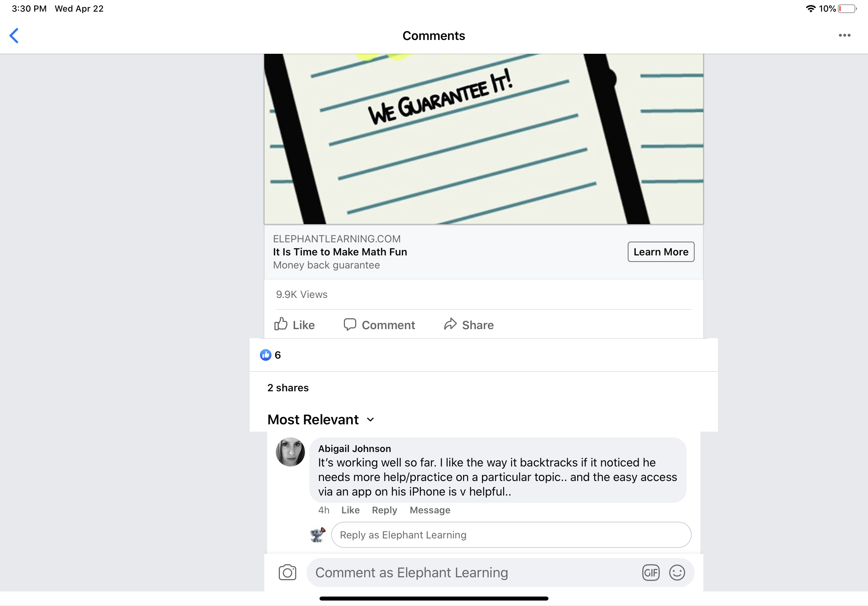Go back using the blue chevron
This screenshot has width=868, height=606.
tap(14, 36)
